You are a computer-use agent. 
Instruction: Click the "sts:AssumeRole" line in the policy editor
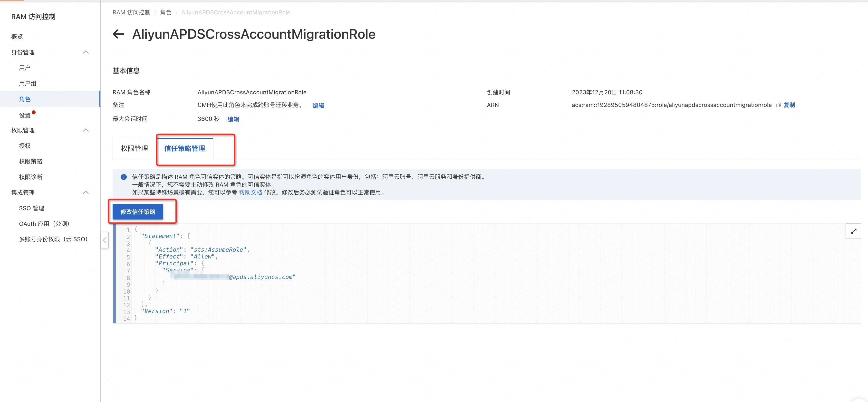point(202,250)
